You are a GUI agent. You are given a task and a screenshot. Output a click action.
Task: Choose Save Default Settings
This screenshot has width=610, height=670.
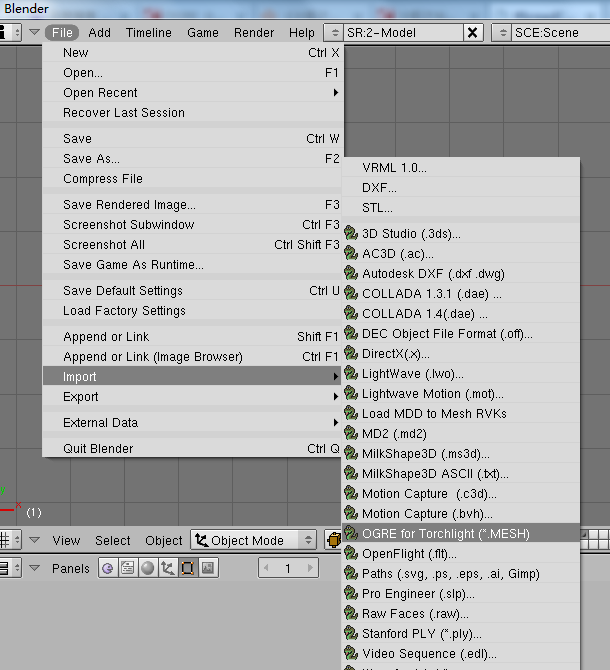(x=193, y=291)
